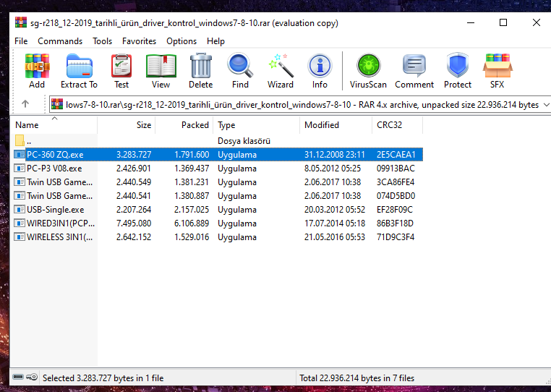Image resolution: width=551 pixels, height=392 pixels.
Task: Sort by the Type column header
Action: tap(257, 125)
